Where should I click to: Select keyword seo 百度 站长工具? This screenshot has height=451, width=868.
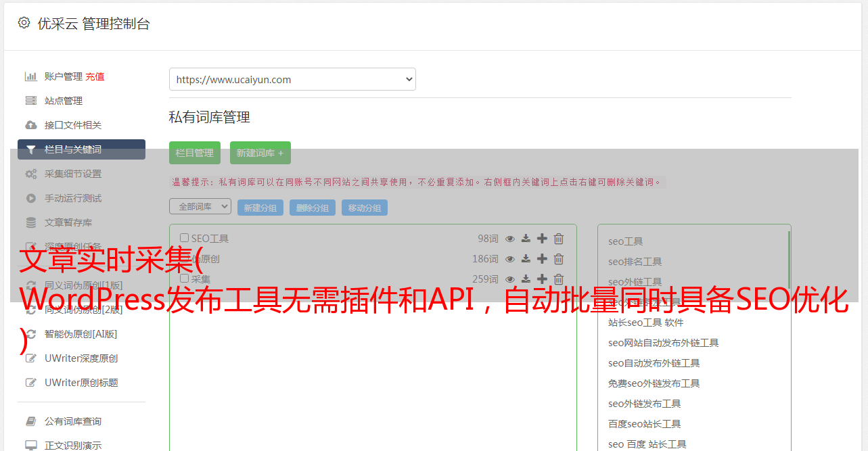[647, 444]
